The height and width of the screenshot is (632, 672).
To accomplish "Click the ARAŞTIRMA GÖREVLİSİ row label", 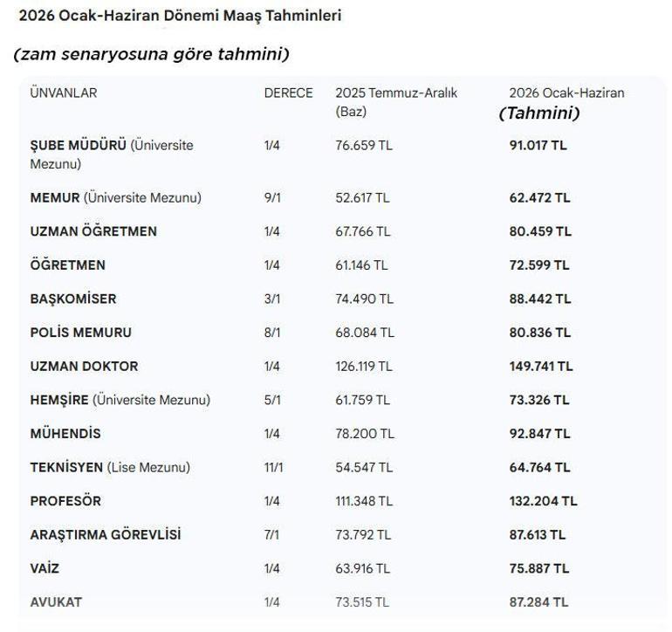I will pos(106,534).
